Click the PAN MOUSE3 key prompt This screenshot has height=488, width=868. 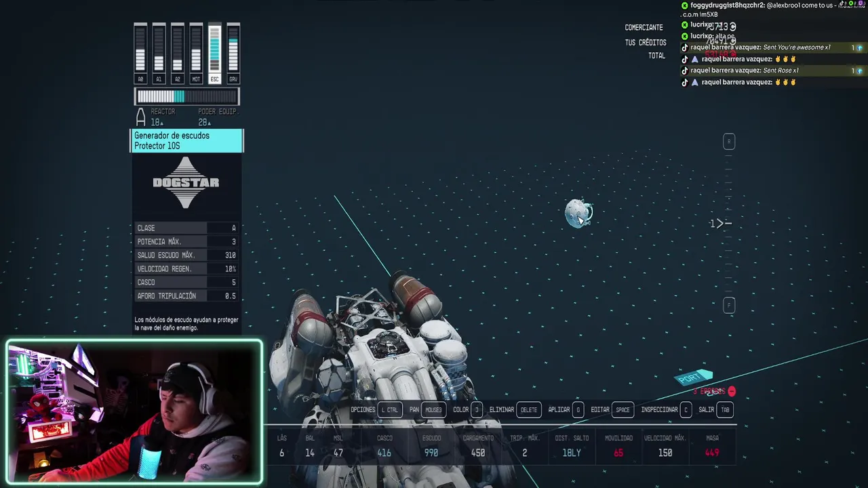[427, 410]
